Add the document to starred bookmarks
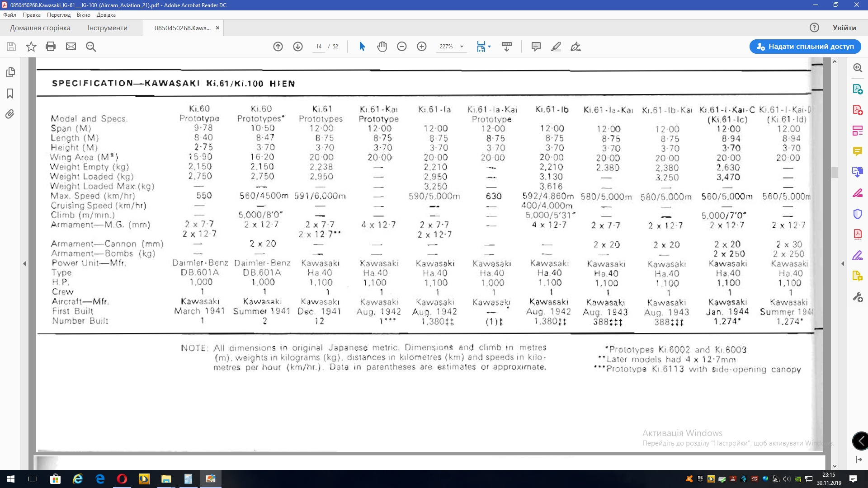Image resolution: width=868 pixels, height=488 pixels. [x=31, y=47]
